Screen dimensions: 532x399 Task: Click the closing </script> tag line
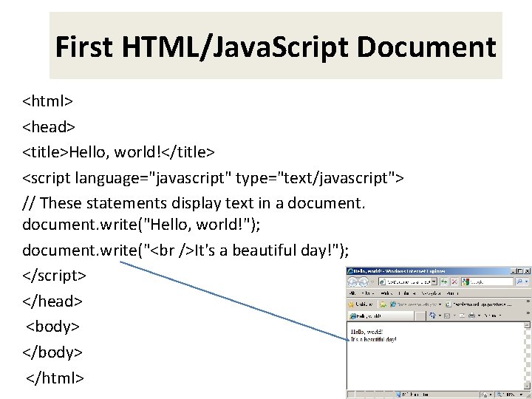click(54, 276)
